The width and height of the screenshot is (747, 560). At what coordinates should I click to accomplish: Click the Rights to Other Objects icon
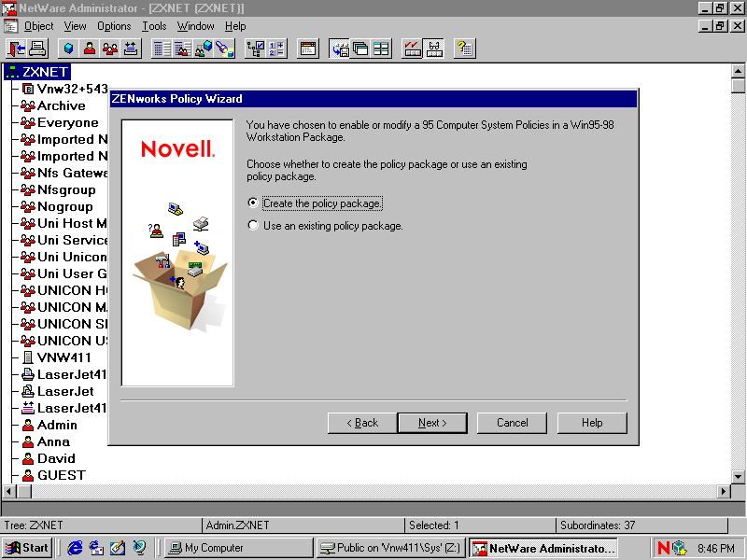click(x=183, y=49)
